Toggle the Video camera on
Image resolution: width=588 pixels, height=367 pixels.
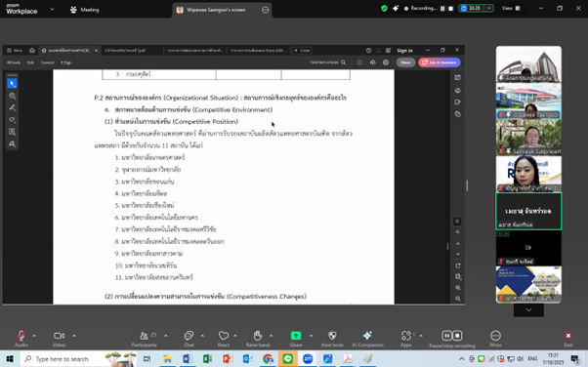59,336
